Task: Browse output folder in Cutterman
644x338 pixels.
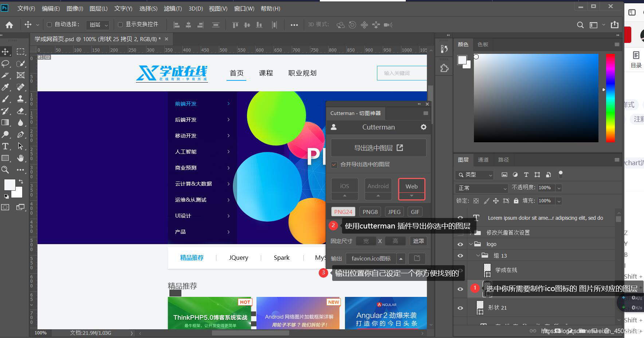Action: pos(417,258)
